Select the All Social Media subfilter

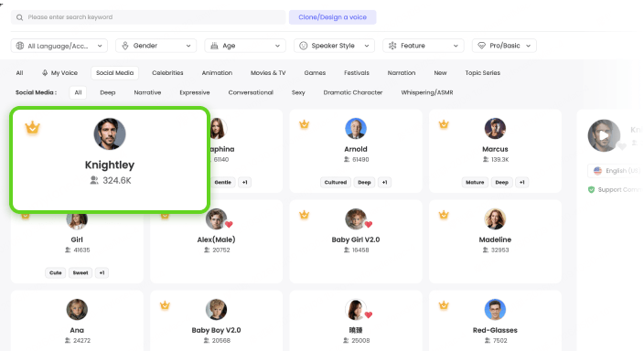pos(78,92)
